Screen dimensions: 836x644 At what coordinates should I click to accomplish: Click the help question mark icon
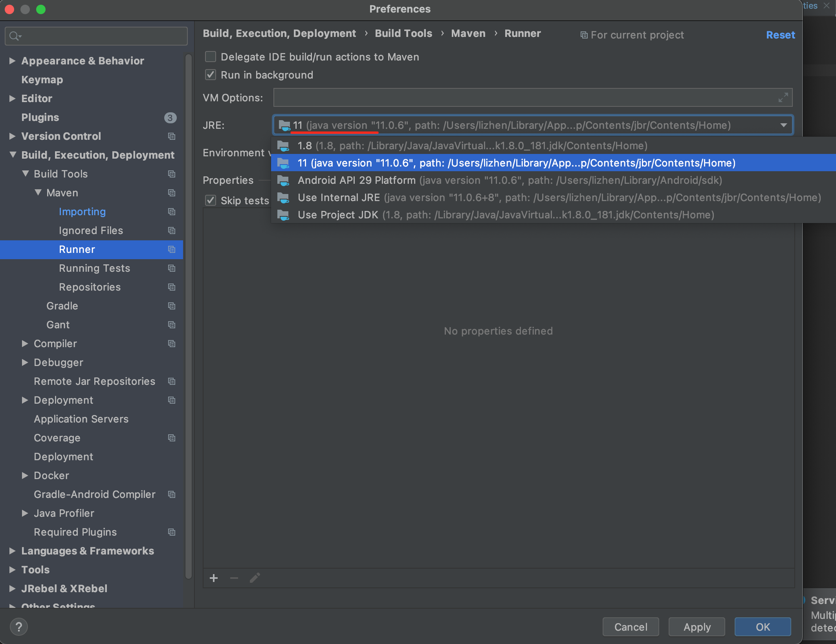point(18,627)
